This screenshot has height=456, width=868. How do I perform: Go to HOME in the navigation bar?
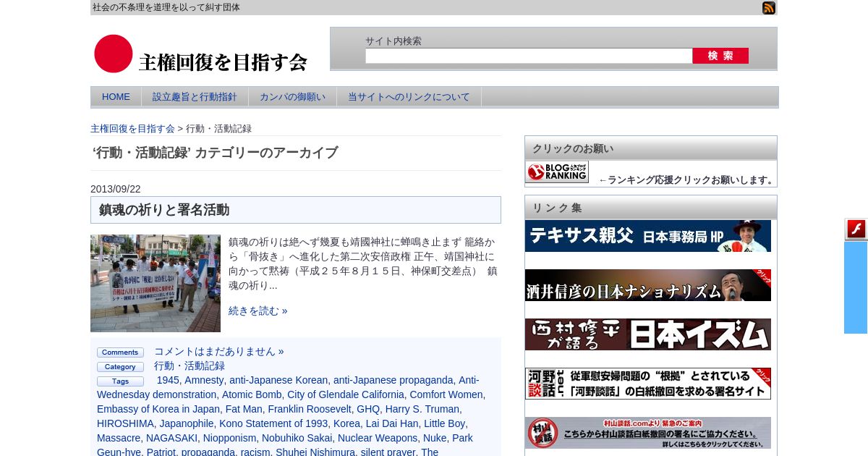pyautogui.click(x=116, y=97)
